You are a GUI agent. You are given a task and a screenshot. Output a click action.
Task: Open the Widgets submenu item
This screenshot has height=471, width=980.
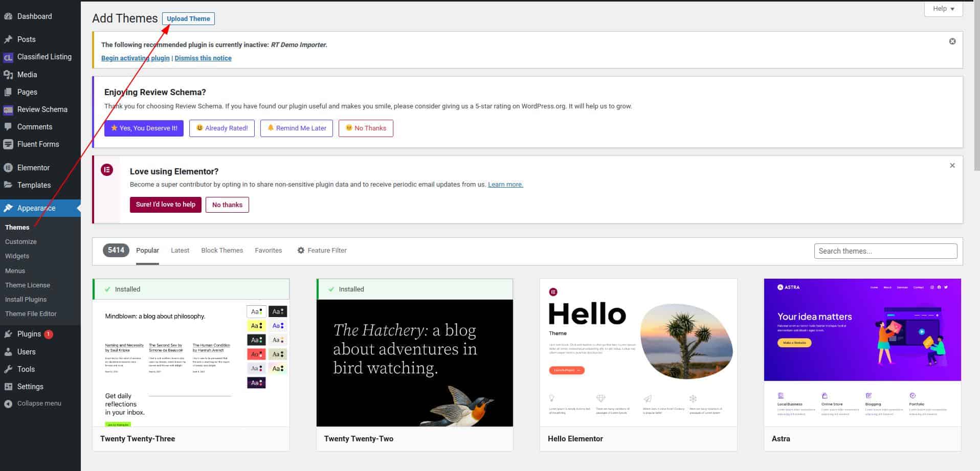pyautogui.click(x=17, y=256)
